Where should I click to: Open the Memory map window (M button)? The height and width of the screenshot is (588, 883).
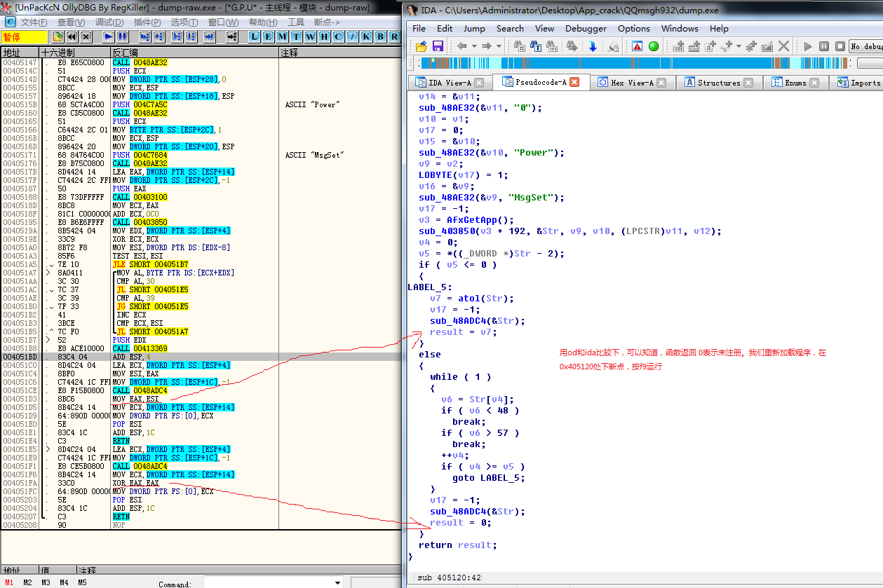(281, 36)
